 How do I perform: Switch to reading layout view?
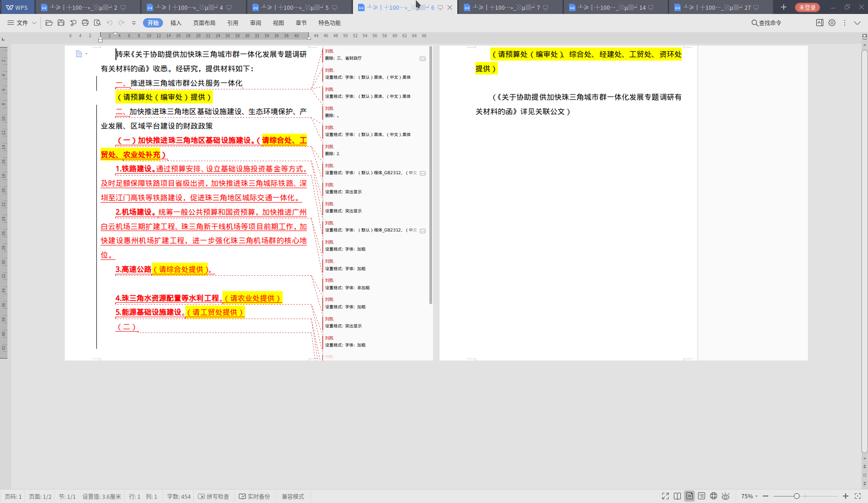coord(678,496)
